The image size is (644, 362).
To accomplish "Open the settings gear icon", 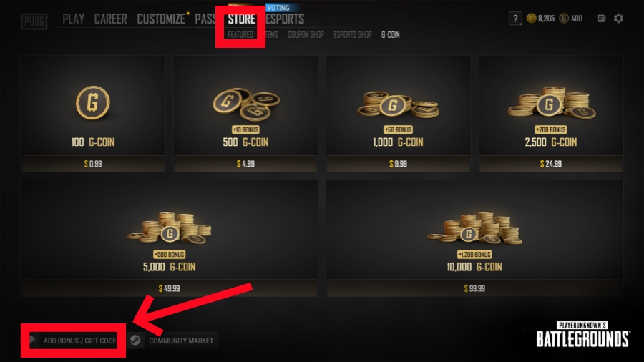I will [618, 19].
